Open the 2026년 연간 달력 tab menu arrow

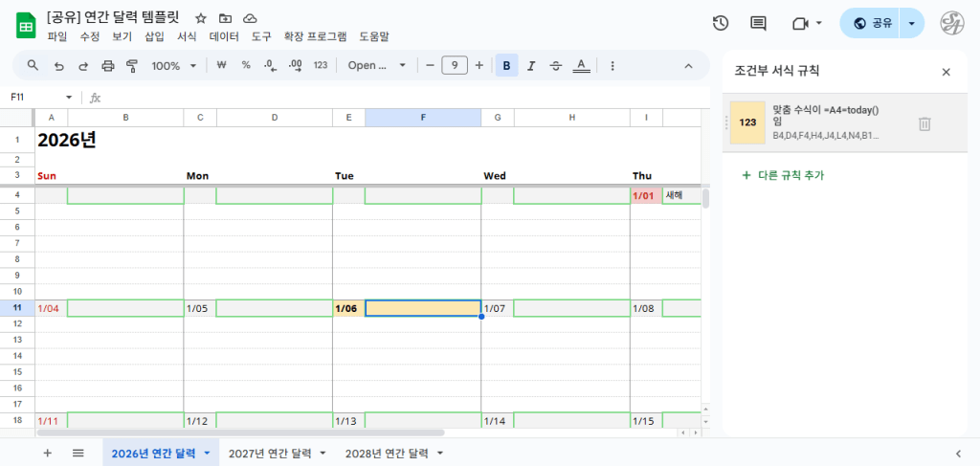click(x=207, y=454)
